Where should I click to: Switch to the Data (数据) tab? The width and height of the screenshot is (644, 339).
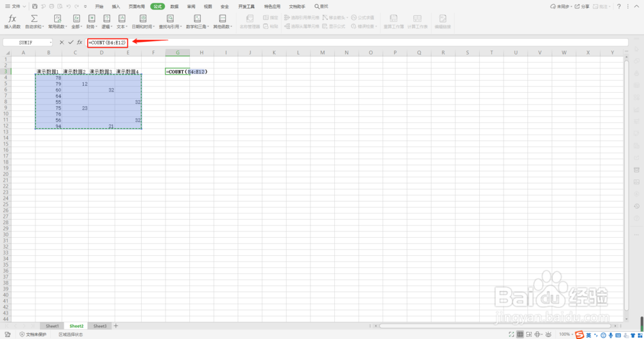[x=174, y=6]
